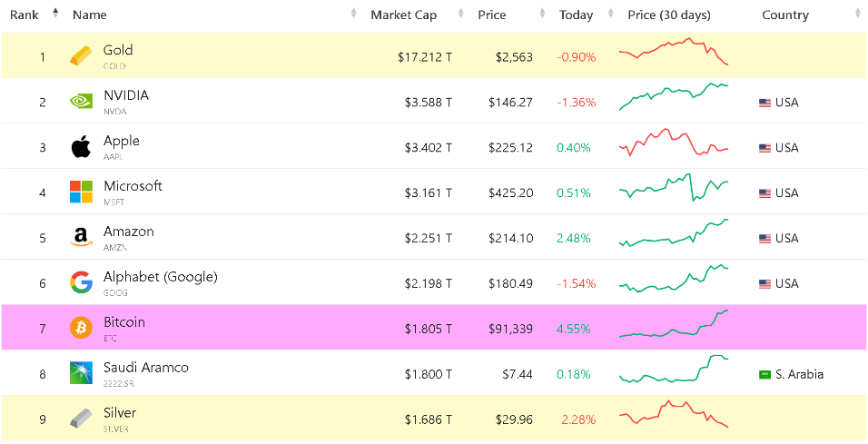Click the Saudi Aramco logo icon
868x444 pixels.
coord(81,373)
